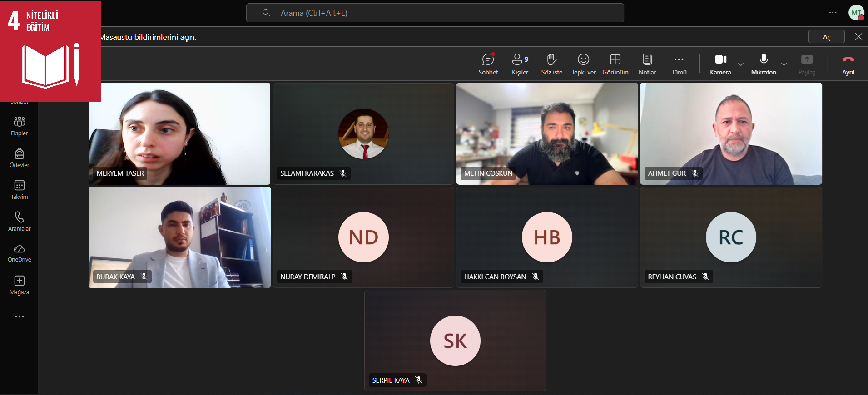
Task: Click the ND avatar of NURAY DEMIRALP
Action: 363,237
